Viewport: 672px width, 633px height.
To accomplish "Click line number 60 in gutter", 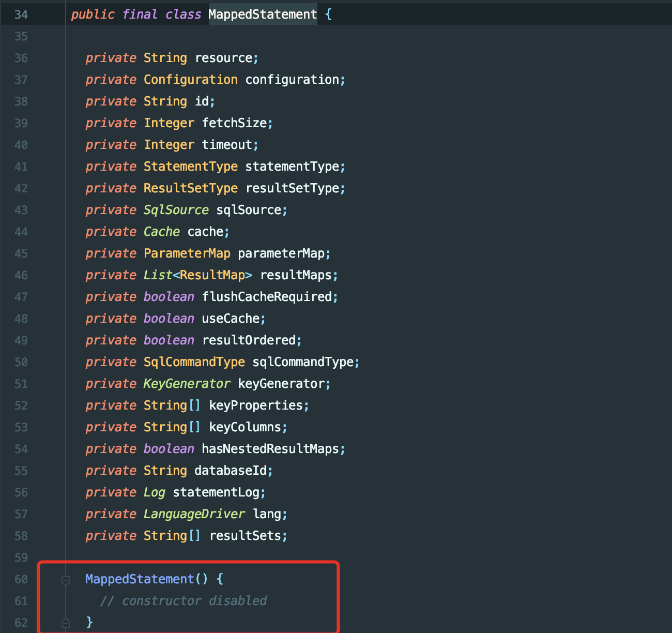I will [x=21, y=579].
